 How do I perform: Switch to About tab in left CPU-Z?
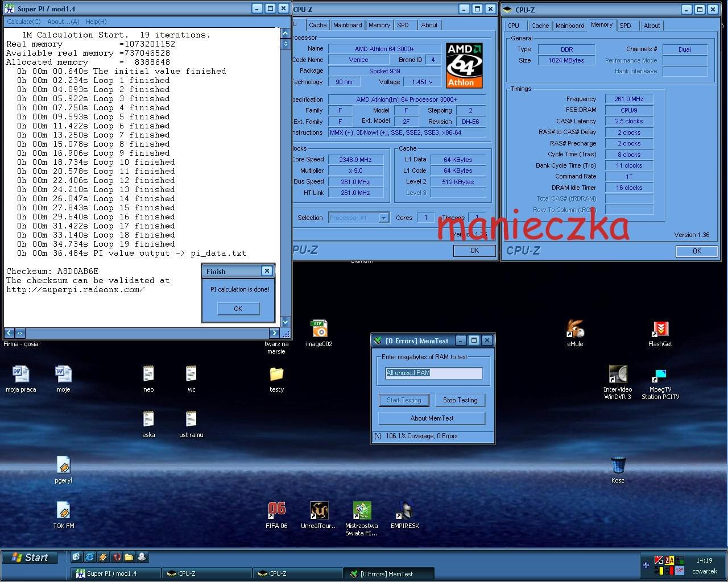pos(429,25)
